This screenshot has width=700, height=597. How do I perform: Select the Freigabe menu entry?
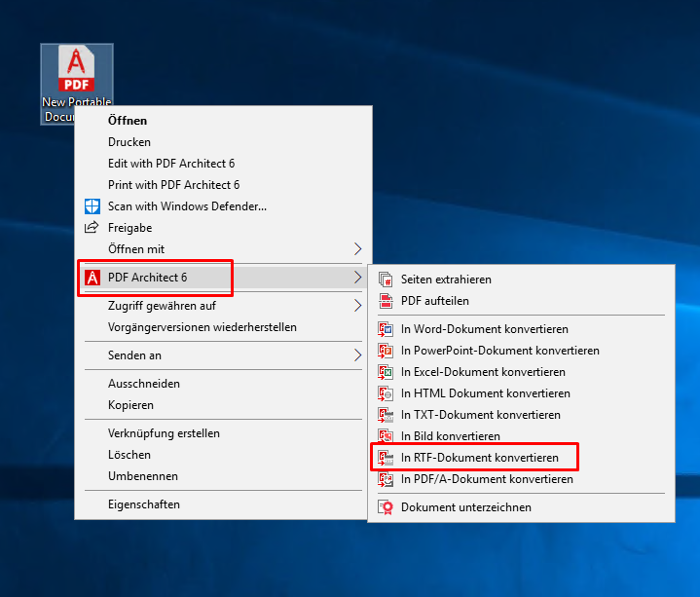[223, 228]
